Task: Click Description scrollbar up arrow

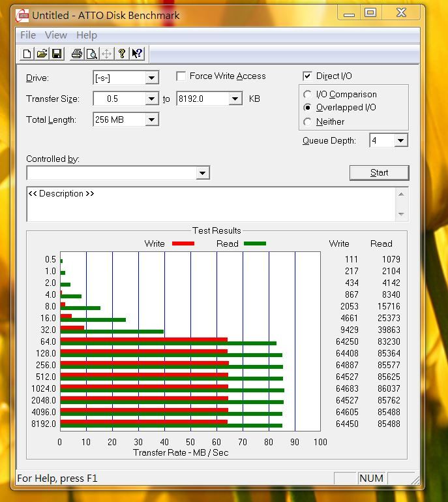Action: pyautogui.click(x=401, y=195)
